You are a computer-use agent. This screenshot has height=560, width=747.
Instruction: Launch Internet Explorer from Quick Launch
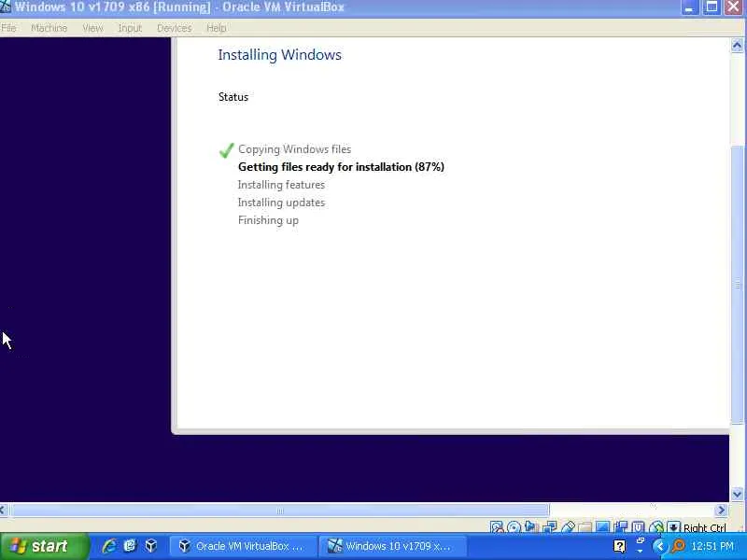(109, 546)
